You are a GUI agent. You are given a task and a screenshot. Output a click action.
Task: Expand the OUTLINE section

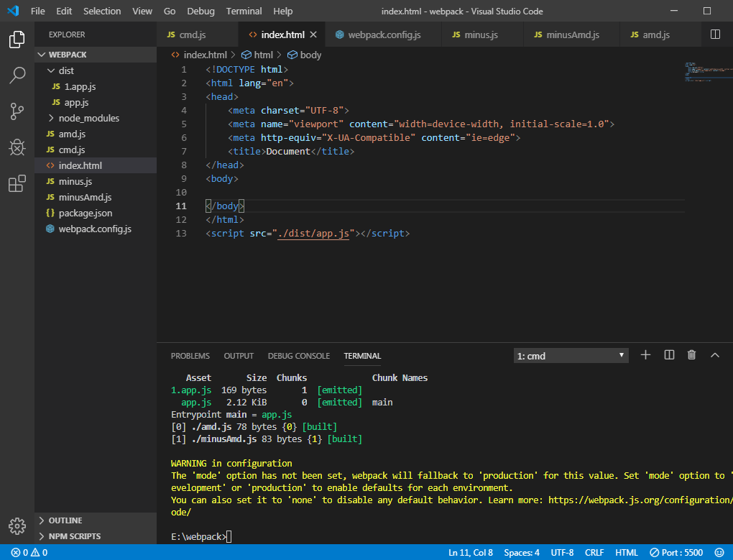click(65, 520)
